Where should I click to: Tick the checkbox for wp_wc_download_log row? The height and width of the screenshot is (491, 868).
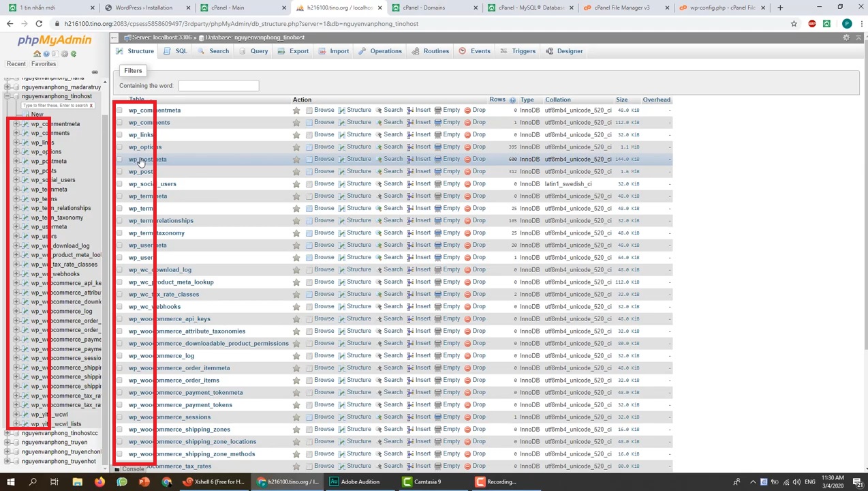coord(120,270)
